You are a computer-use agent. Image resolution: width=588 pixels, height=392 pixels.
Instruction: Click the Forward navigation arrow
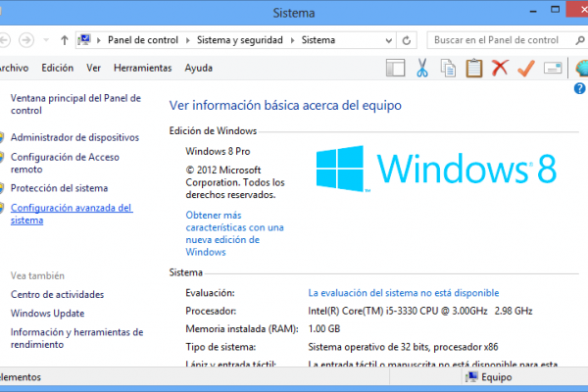point(26,40)
